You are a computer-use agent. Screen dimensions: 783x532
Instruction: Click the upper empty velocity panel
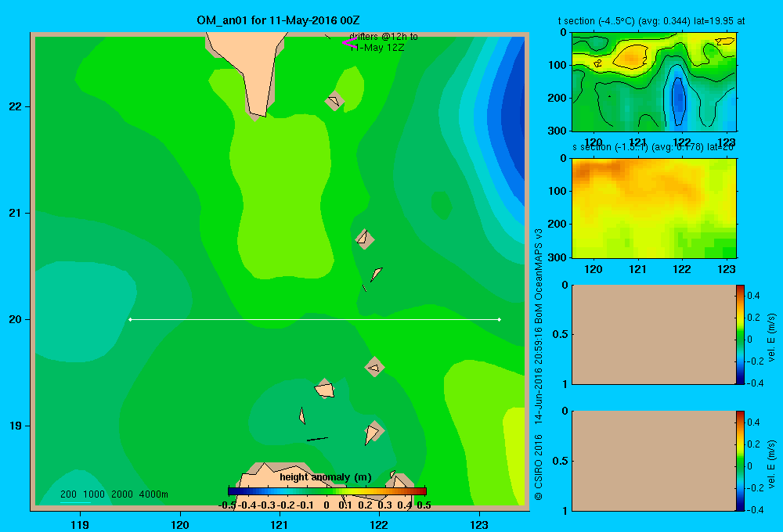654,334
